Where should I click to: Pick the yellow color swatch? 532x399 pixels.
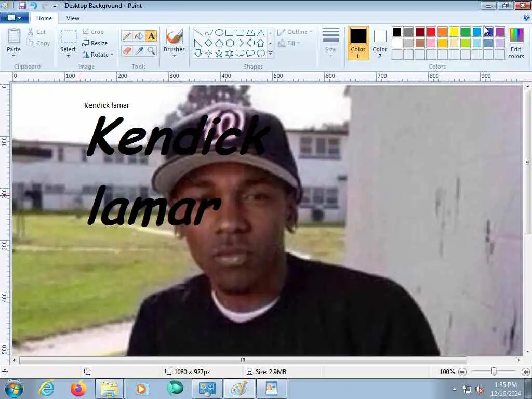454,32
